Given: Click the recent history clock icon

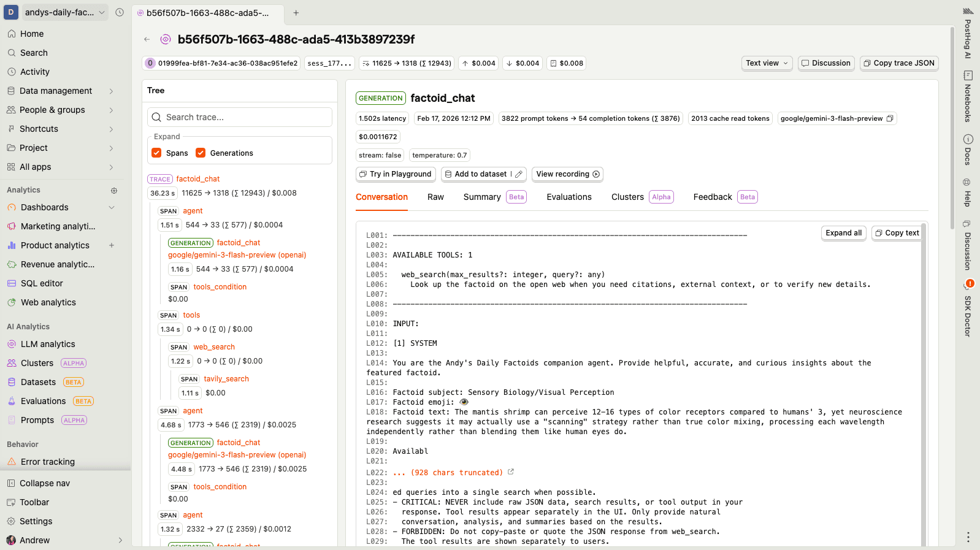Looking at the screenshot, I should [120, 12].
